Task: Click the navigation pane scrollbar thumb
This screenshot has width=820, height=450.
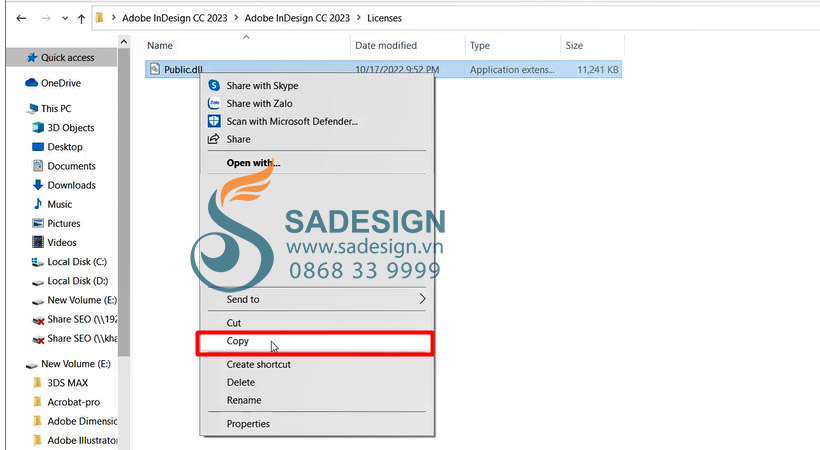Action: coord(124,202)
